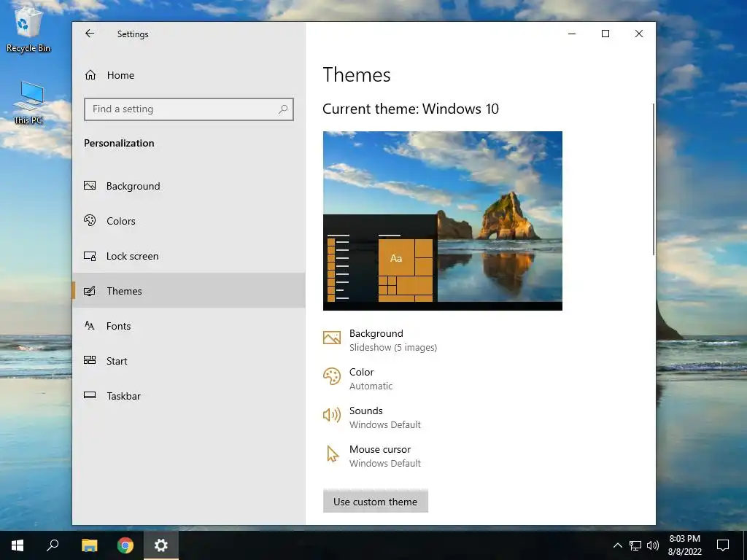Viewport: 747px width, 560px height.
Task: Open volume control in system tray
Action: tap(653, 545)
